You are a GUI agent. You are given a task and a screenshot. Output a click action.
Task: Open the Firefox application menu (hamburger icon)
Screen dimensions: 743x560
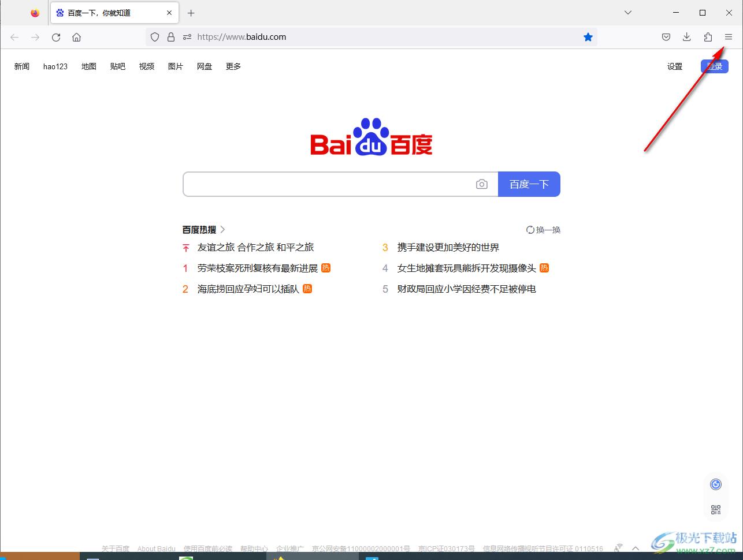[729, 37]
